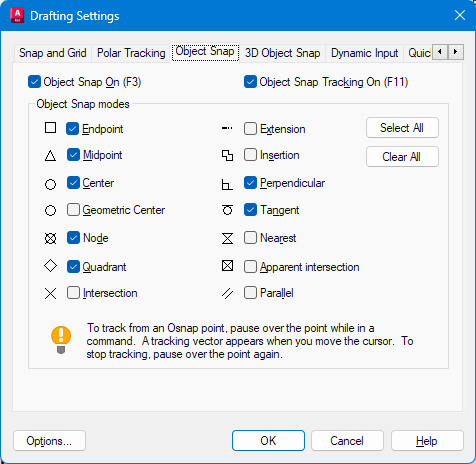Click the Center circle snap marker icon
476x464 pixels.
point(50,184)
